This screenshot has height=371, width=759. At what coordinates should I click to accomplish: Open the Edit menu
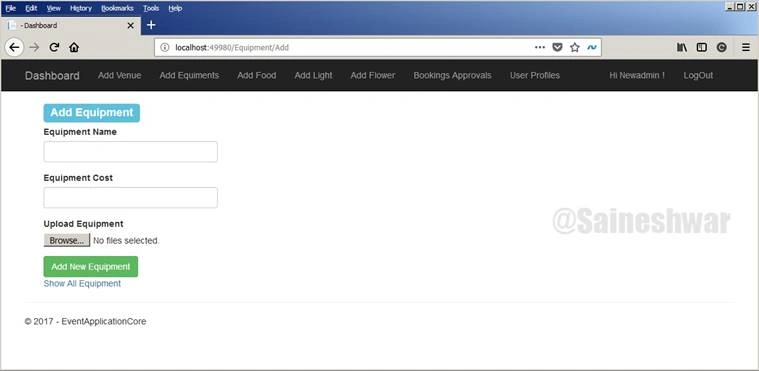(x=31, y=8)
